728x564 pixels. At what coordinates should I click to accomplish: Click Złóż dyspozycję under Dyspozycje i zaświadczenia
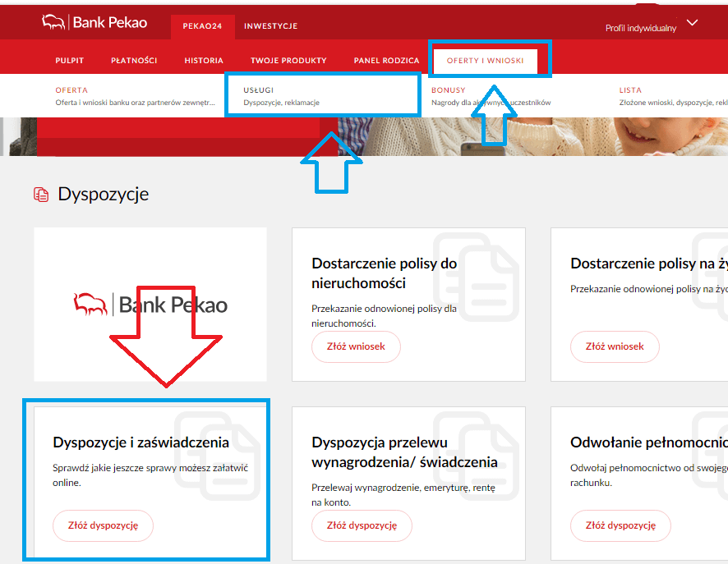103,525
